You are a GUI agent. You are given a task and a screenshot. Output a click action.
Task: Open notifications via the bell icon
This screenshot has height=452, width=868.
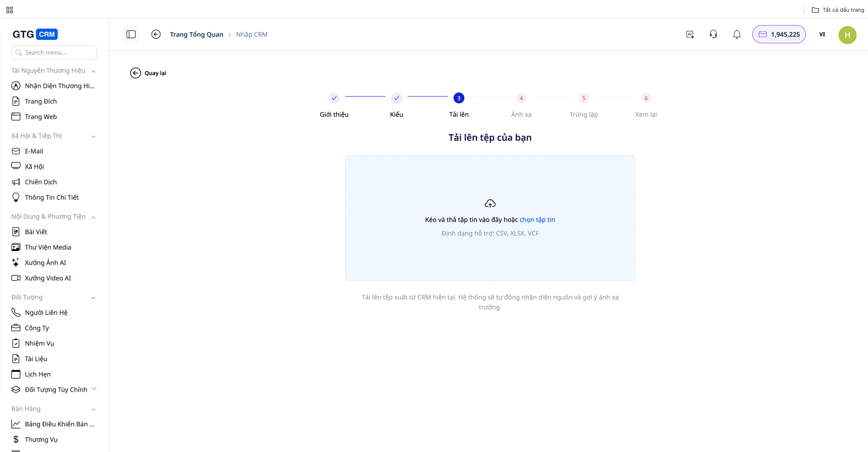pos(736,34)
